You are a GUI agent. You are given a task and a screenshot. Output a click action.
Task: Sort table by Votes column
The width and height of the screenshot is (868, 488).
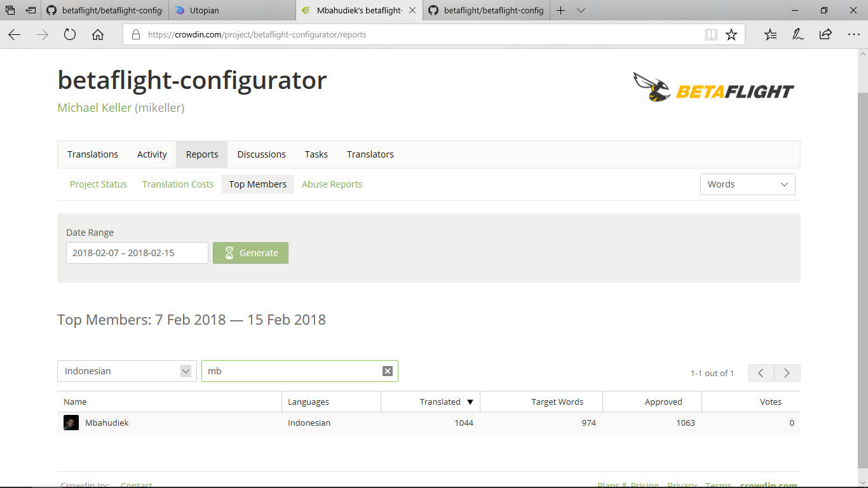coord(771,402)
